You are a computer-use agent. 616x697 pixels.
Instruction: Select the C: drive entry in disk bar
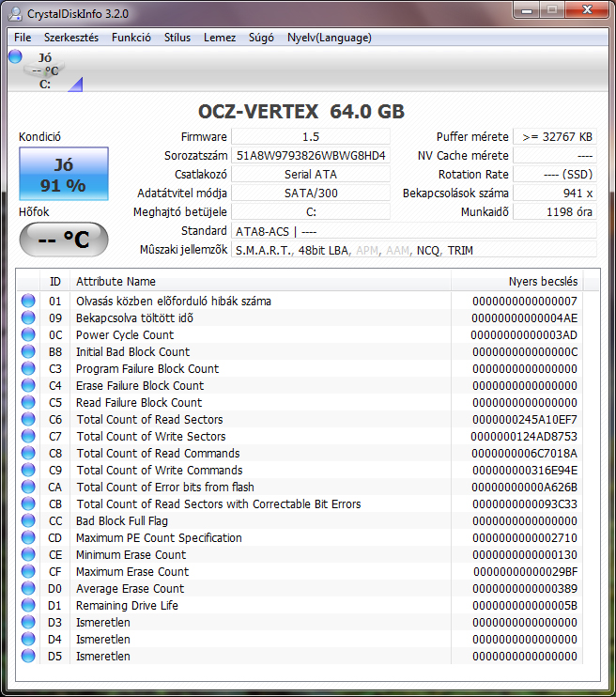[46, 71]
